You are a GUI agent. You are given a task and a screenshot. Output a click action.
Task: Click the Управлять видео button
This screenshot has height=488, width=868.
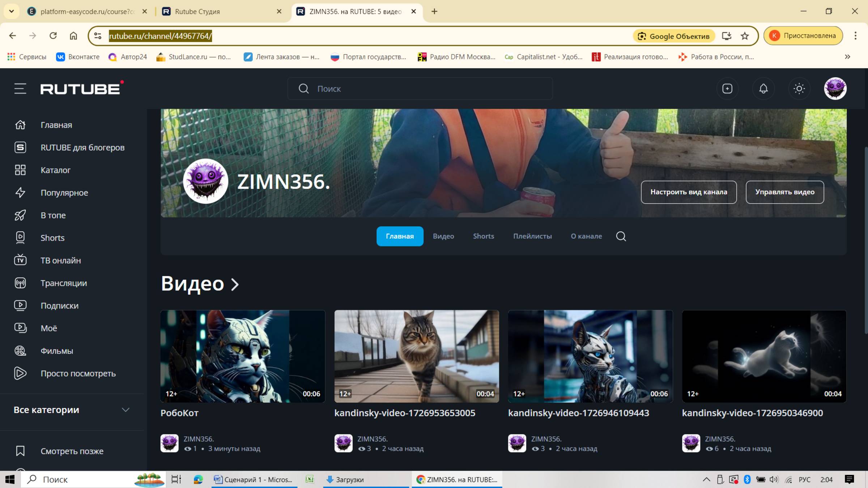[784, 192]
